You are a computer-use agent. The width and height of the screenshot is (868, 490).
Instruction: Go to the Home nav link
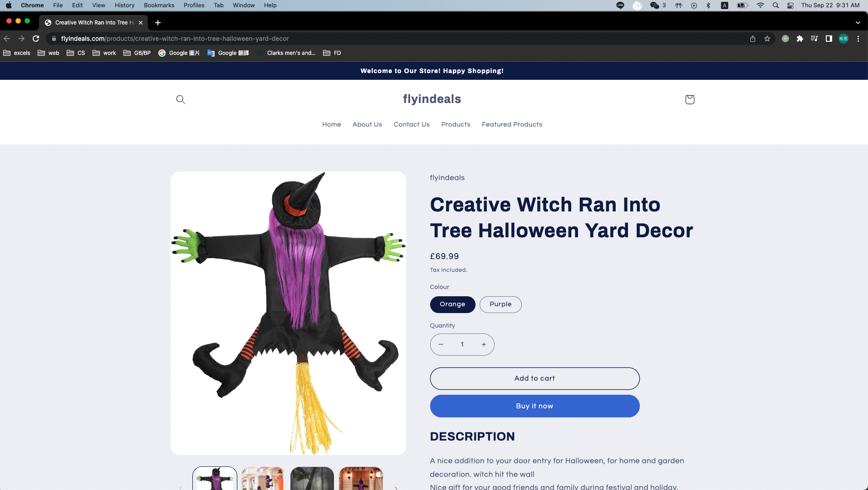coord(331,124)
